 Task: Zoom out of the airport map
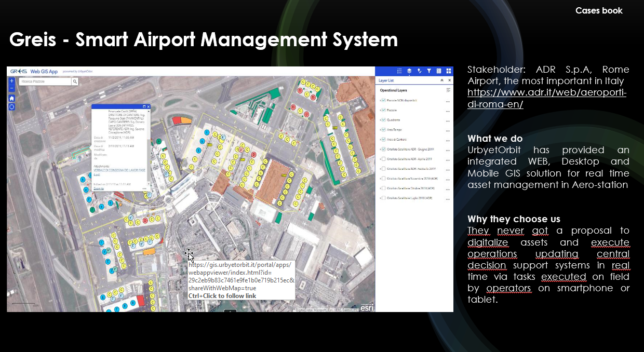pos(12,88)
